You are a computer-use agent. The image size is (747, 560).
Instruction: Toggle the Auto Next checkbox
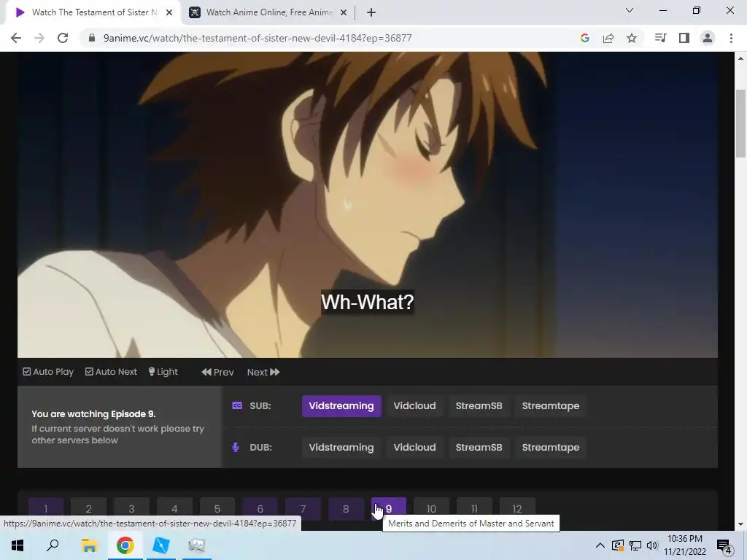tap(111, 372)
